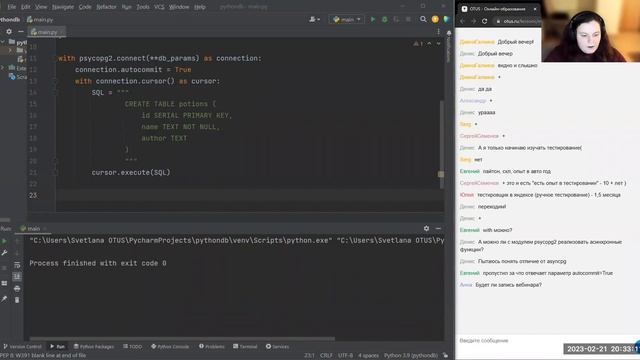The width and height of the screenshot is (640, 360).
Task: Click 'Process finished with exit code 0' text
Action: tap(98, 263)
